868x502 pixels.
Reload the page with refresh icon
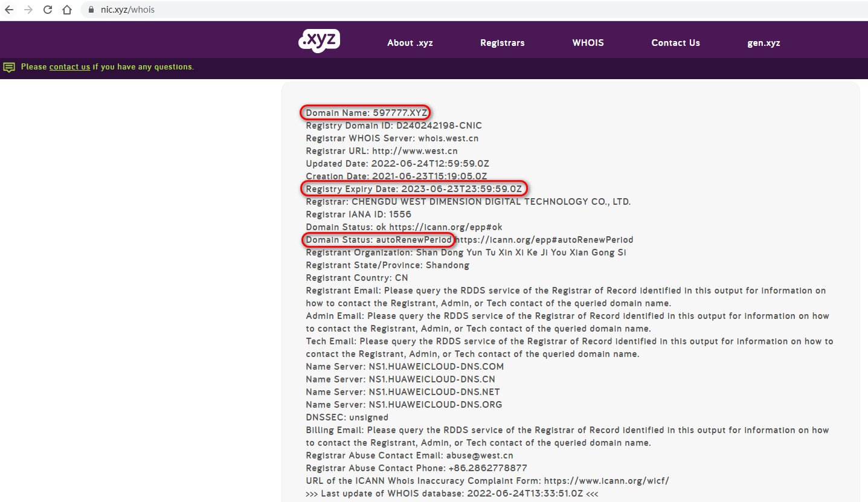pyautogui.click(x=48, y=10)
